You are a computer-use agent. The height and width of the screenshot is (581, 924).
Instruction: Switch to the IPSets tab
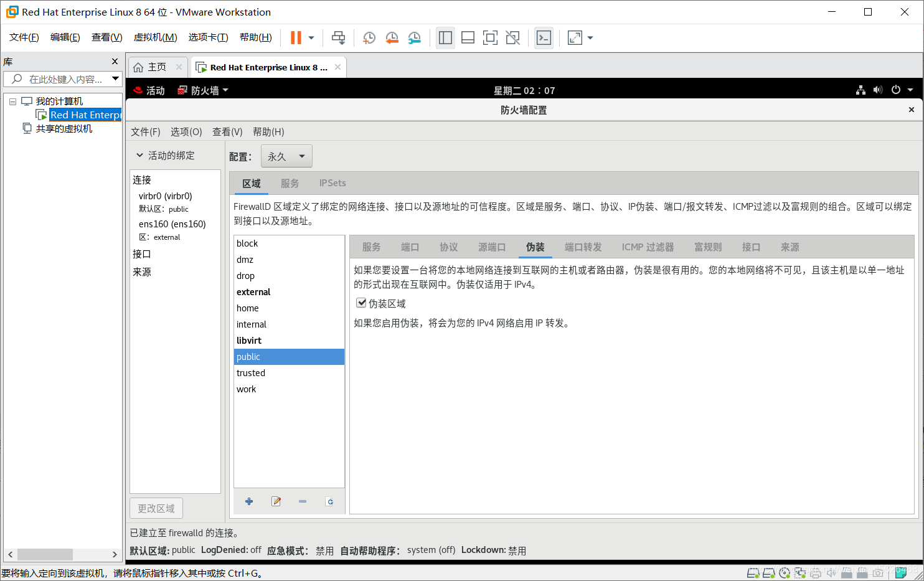[x=332, y=183]
